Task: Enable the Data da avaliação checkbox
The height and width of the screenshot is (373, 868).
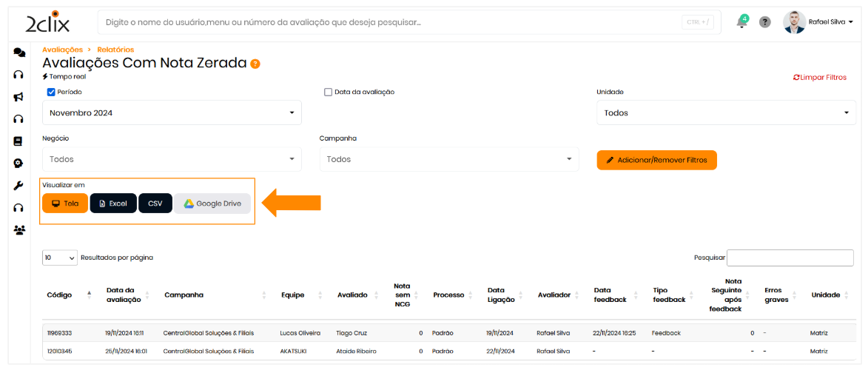Action: [x=328, y=93]
